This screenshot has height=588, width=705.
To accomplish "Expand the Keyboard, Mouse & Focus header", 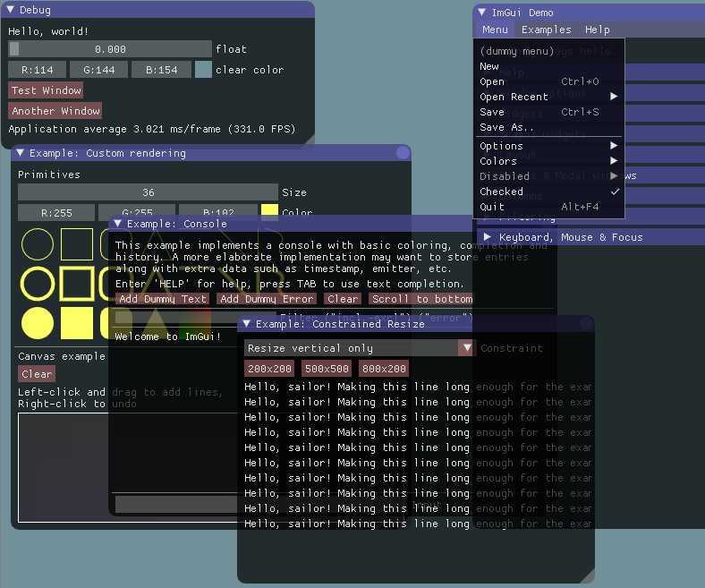I will point(590,237).
